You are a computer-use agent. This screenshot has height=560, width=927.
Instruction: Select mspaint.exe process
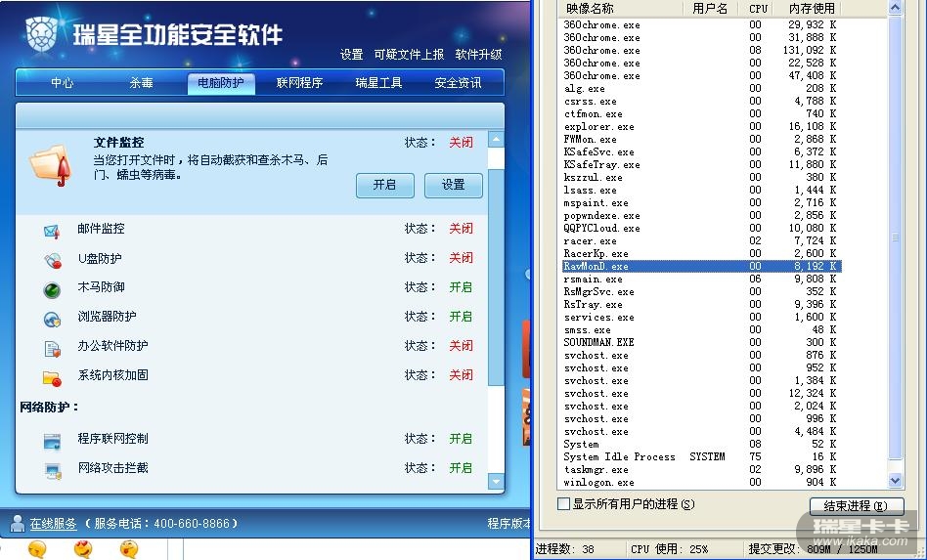point(700,202)
